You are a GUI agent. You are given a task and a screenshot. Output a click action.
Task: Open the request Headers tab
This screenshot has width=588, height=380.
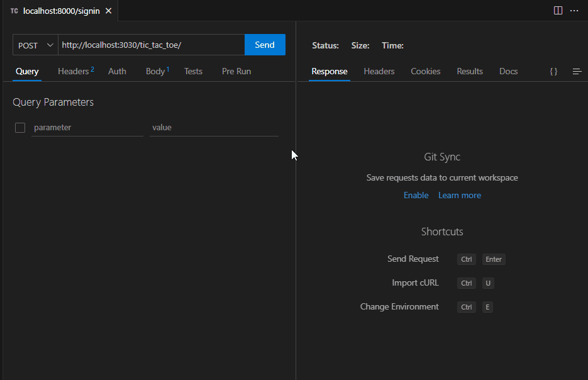[75, 71]
